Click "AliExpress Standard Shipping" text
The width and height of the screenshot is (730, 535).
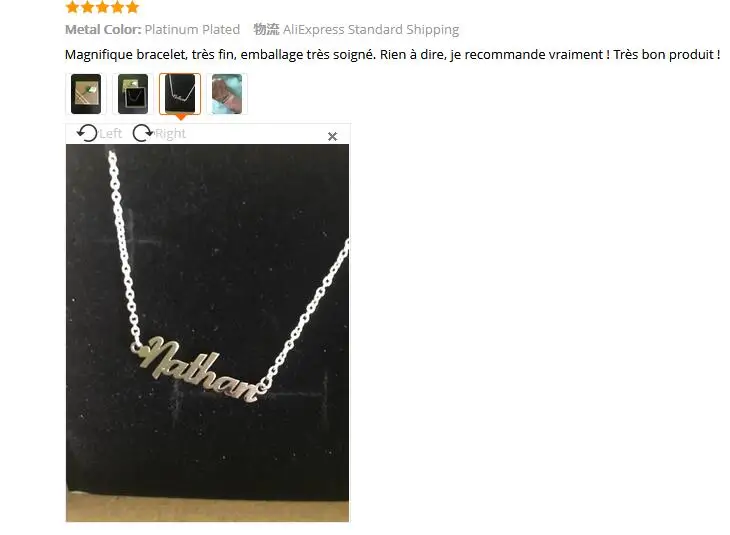click(371, 30)
